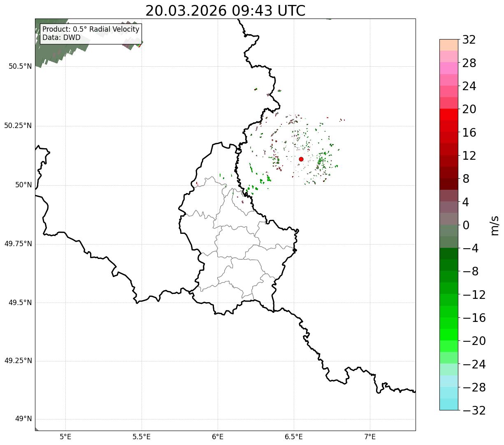This screenshot has height=445, width=504.
Task: Click the cyan bottom swatch of the colorbar
Action: click(x=449, y=404)
